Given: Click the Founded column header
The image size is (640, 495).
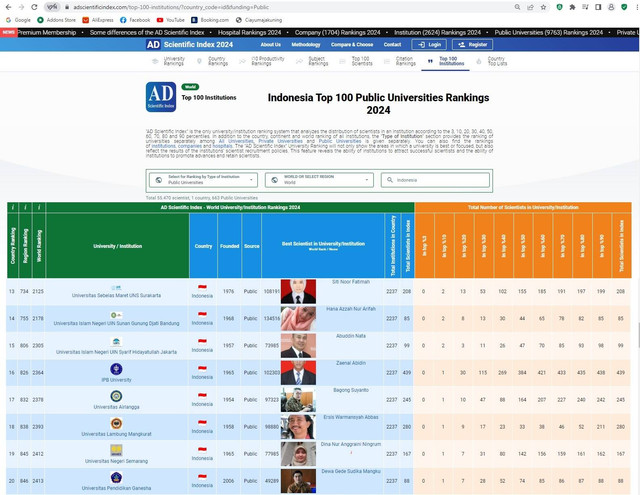Looking at the screenshot, I should 229,246.
